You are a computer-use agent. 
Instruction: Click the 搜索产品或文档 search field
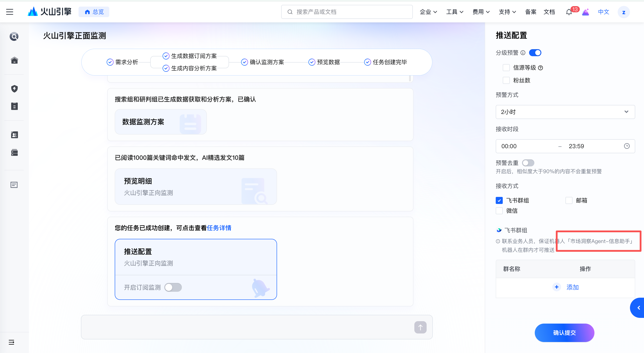347,12
